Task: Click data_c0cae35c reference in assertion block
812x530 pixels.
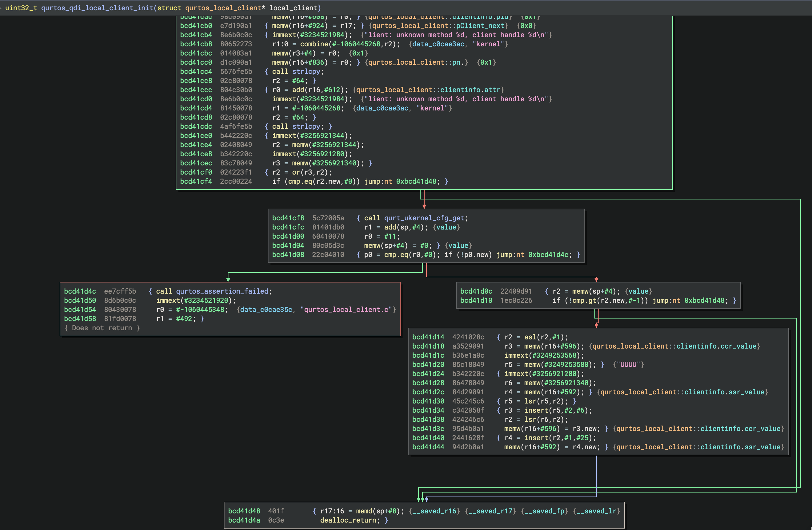Action: (x=266, y=309)
